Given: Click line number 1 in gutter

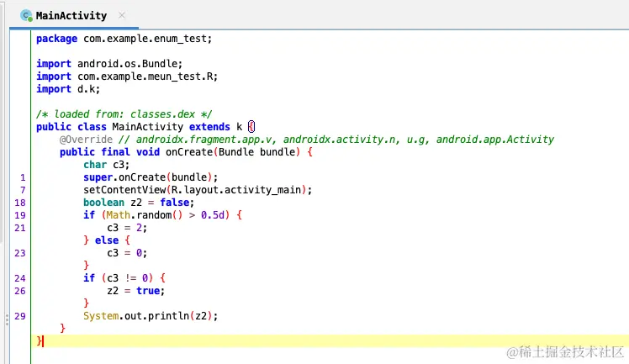Looking at the screenshot, I should pos(23,177).
